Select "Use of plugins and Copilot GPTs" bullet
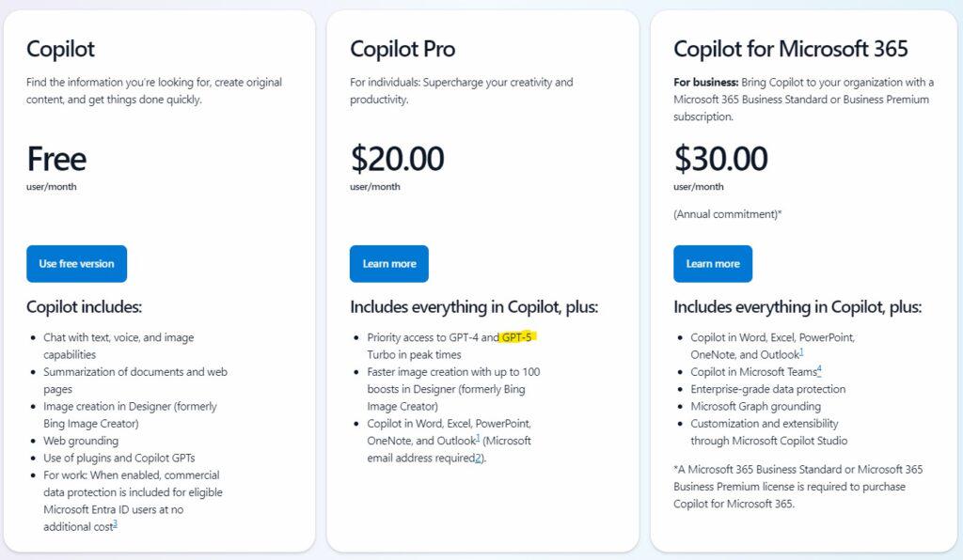The image size is (963, 560). click(119, 458)
